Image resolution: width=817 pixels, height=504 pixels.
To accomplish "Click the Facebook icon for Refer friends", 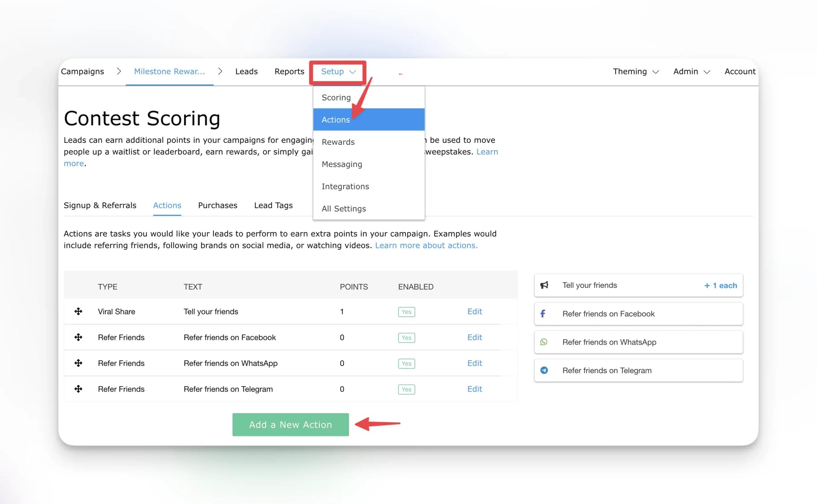I will pos(544,313).
